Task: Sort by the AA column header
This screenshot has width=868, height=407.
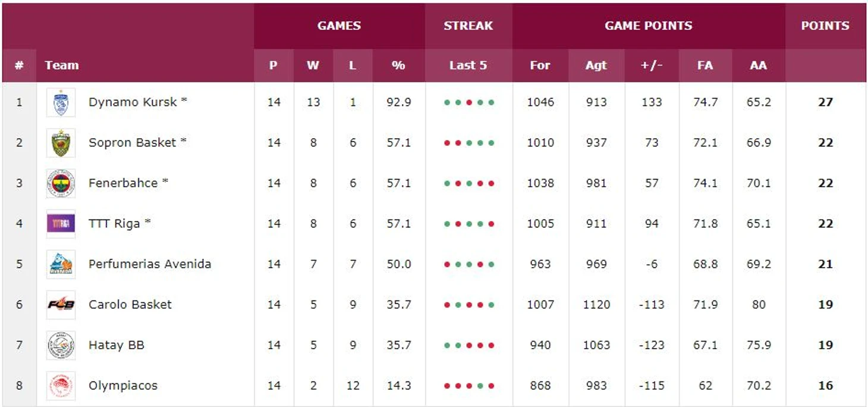Action: tap(759, 65)
